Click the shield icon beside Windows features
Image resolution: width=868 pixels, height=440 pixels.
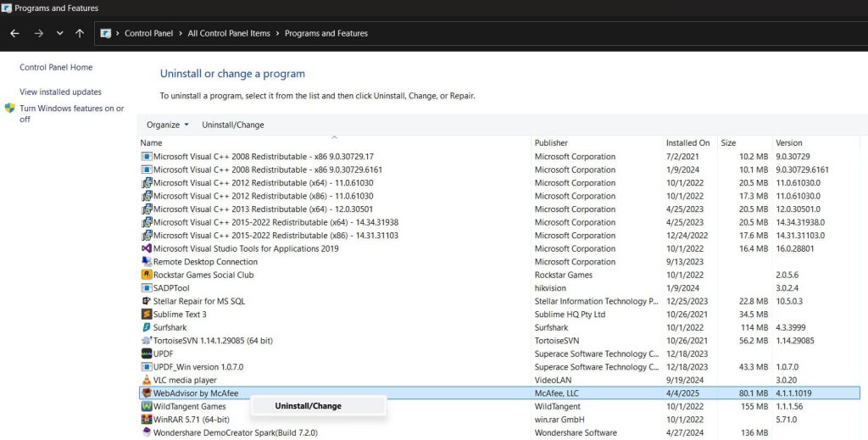point(9,108)
